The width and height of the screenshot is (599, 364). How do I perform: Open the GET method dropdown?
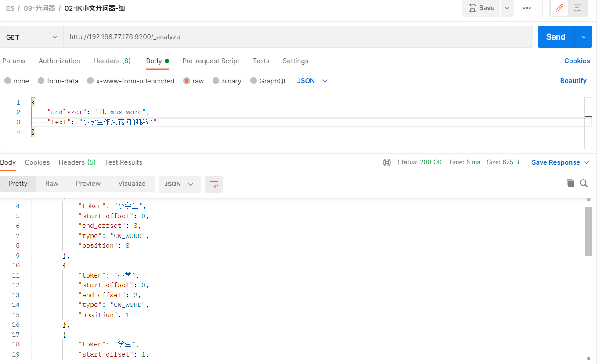pyautogui.click(x=32, y=37)
